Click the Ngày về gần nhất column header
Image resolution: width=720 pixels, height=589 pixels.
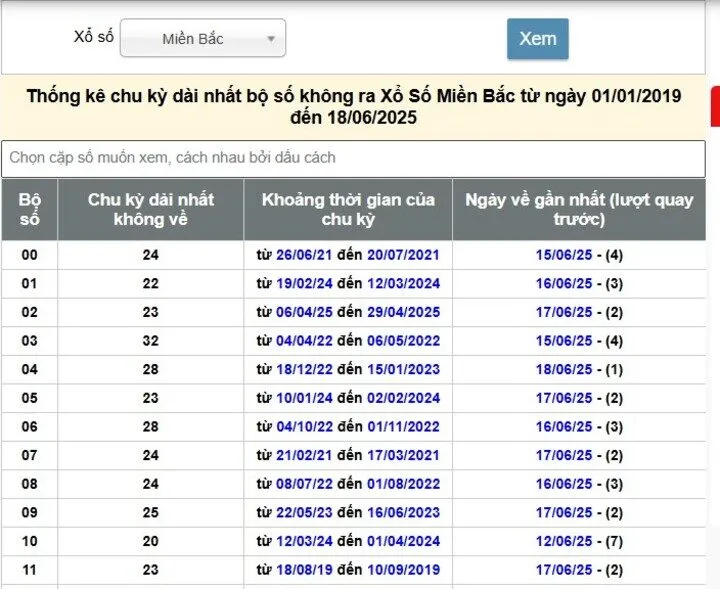pos(579,210)
